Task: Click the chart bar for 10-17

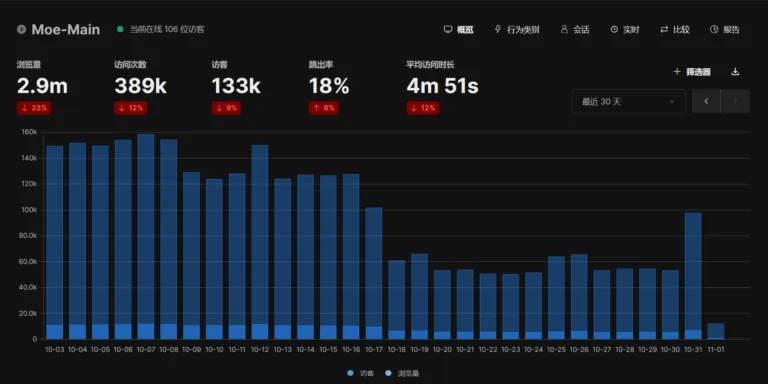Action: click(x=374, y=273)
